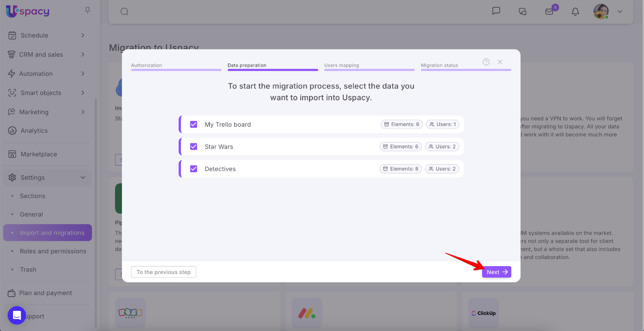Open the chat bubble icon in header
The image size is (644, 331).
[x=496, y=11]
